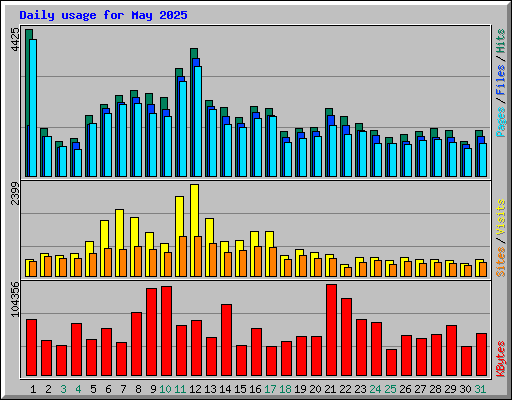
Task: Click day 9 on the x-axis
Action: point(153,389)
